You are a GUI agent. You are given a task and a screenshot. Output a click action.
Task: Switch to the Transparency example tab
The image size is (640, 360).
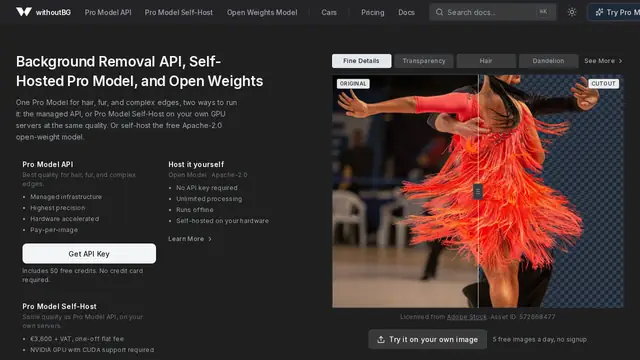pos(424,61)
